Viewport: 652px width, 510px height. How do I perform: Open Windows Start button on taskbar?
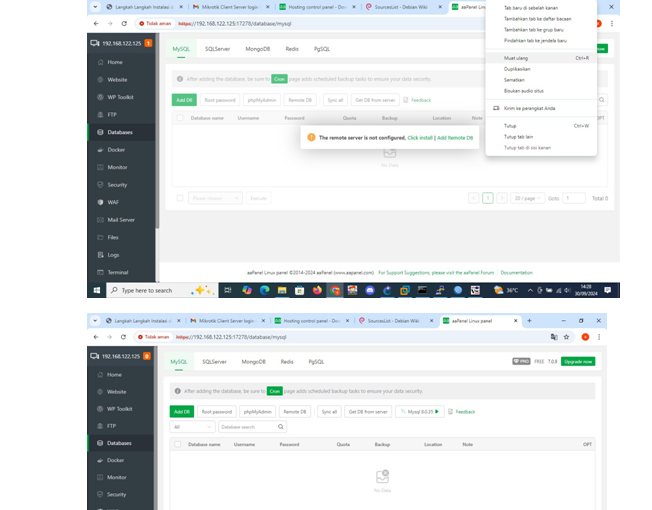coord(96,290)
